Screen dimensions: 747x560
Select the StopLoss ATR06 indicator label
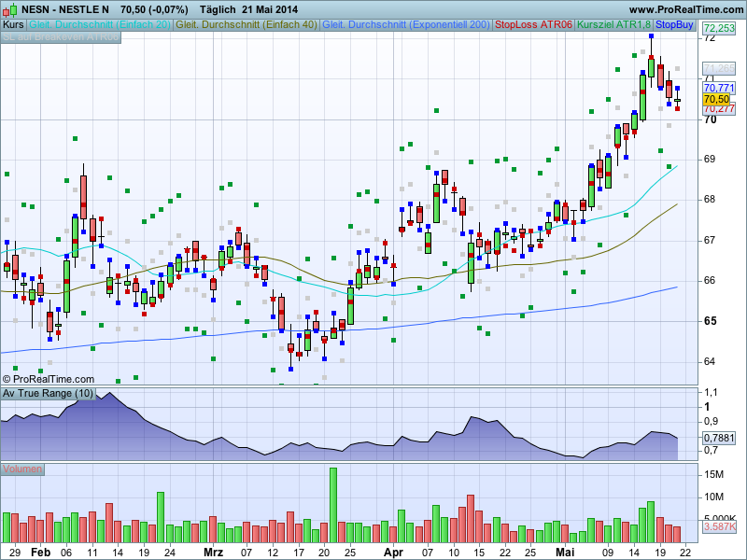533,24
